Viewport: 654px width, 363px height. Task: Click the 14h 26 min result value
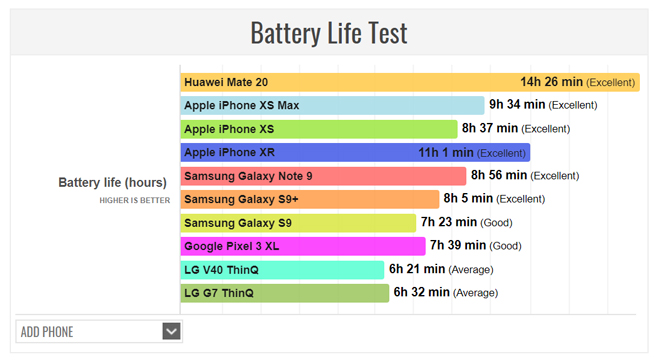pyautogui.click(x=551, y=82)
